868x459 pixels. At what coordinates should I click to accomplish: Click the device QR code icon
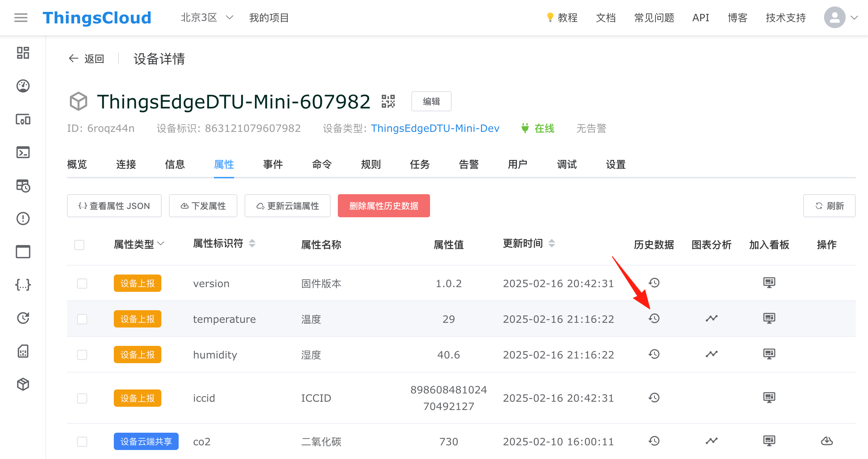[388, 101]
